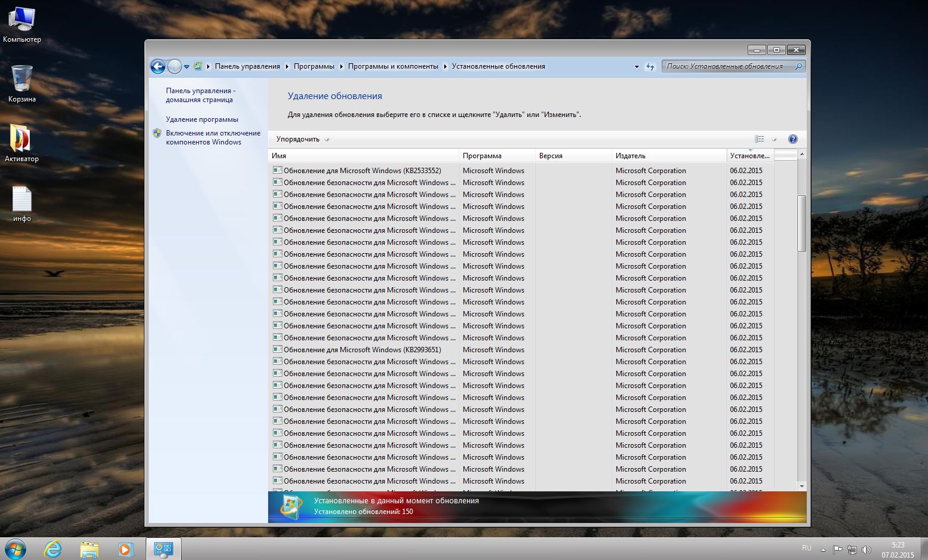This screenshot has height=560, width=928.
Task: Open the Action Center flag icon
Action: 837,550
